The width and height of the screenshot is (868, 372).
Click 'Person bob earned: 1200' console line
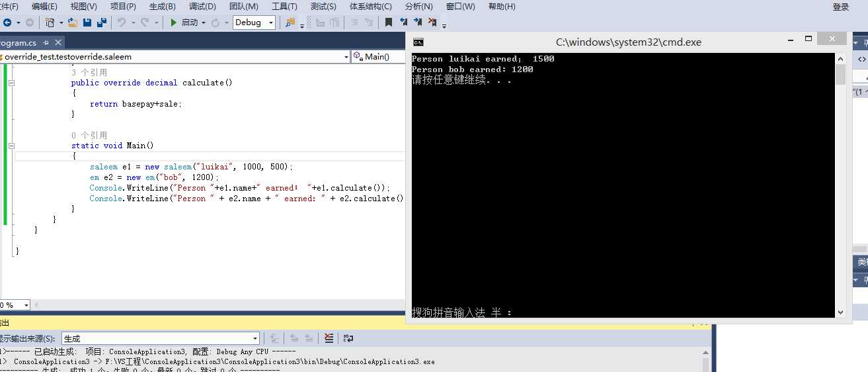tap(472, 69)
